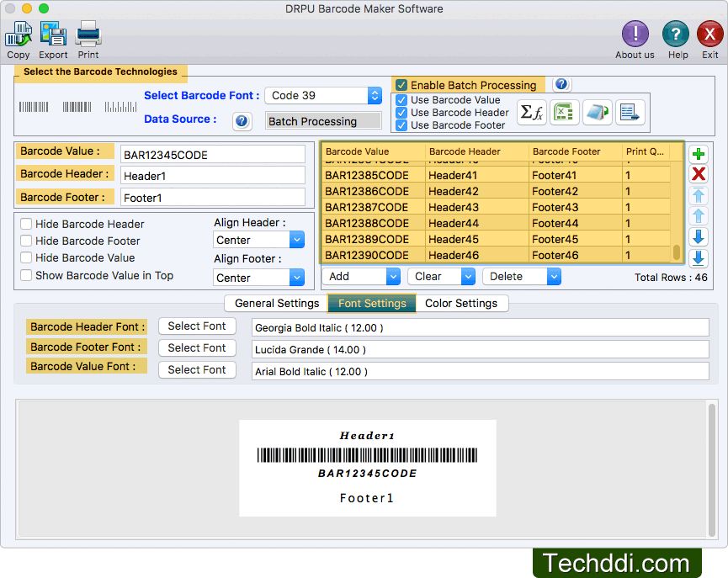The image size is (728, 578).
Task: Click the Barcode Value input field
Action: pyautogui.click(x=213, y=155)
